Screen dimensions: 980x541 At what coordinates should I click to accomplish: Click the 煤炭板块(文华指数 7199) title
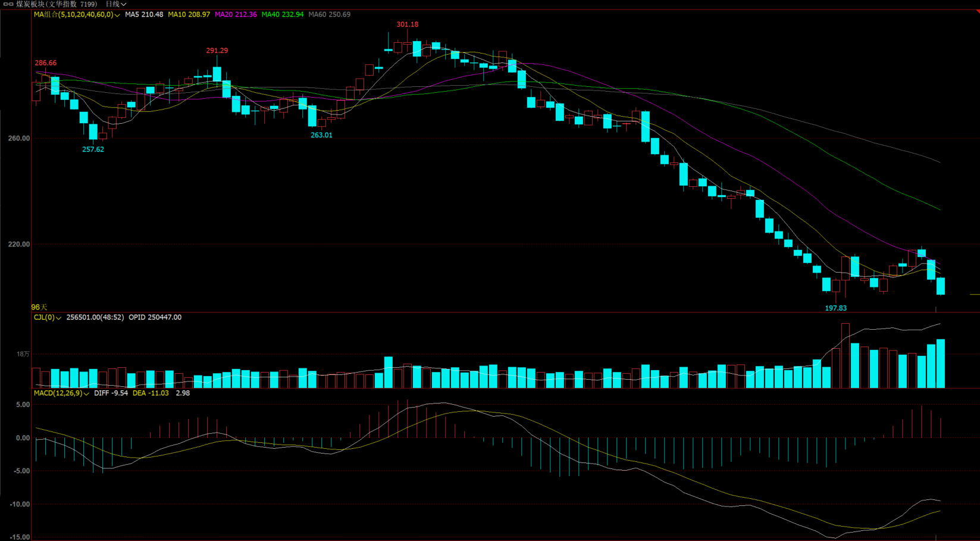(57, 4)
